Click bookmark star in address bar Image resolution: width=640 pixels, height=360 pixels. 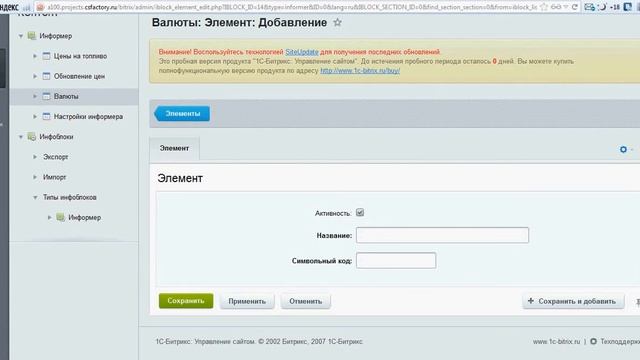point(544,7)
